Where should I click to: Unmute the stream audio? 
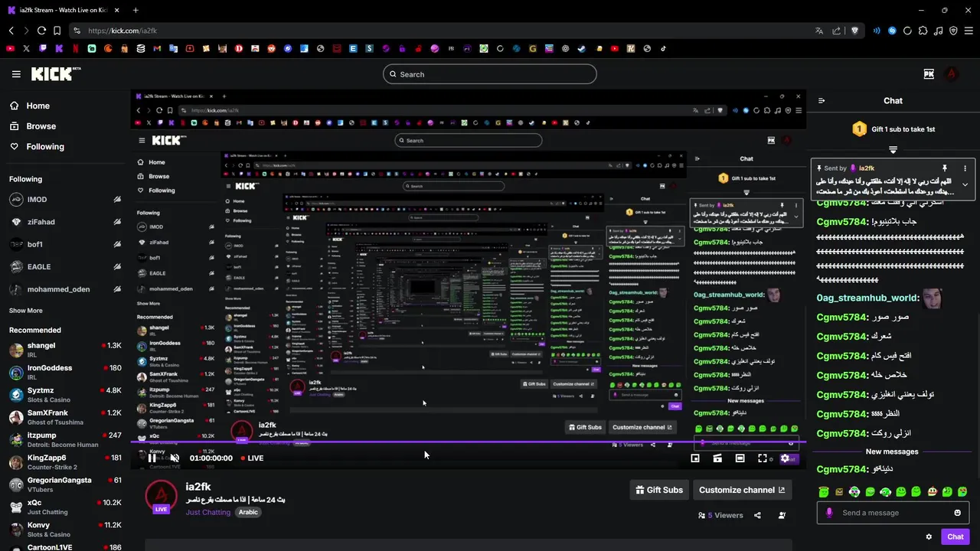pos(175,458)
